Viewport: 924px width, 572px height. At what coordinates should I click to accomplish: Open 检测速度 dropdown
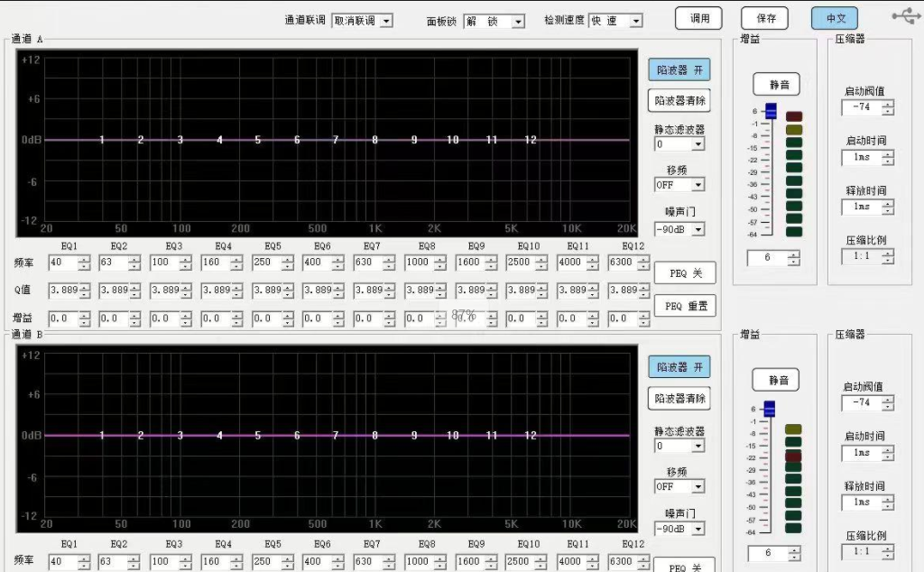615,22
